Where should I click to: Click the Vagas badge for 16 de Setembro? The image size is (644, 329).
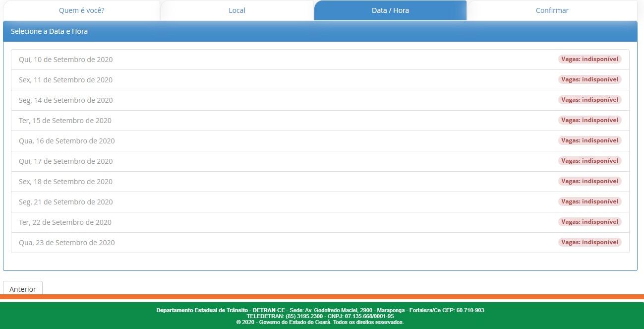pos(589,140)
